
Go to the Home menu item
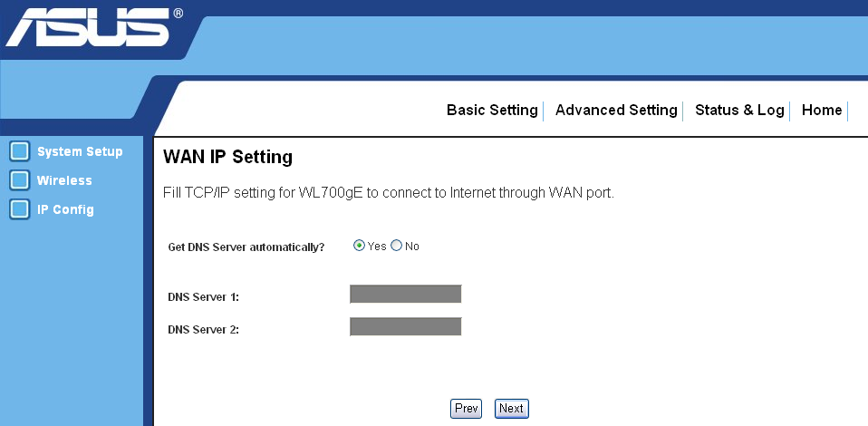[822, 111]
